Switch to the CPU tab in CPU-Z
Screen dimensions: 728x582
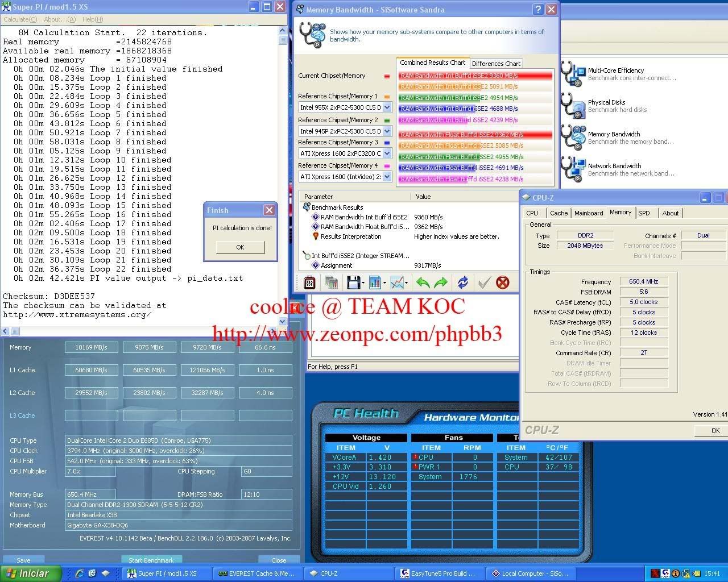532,213
